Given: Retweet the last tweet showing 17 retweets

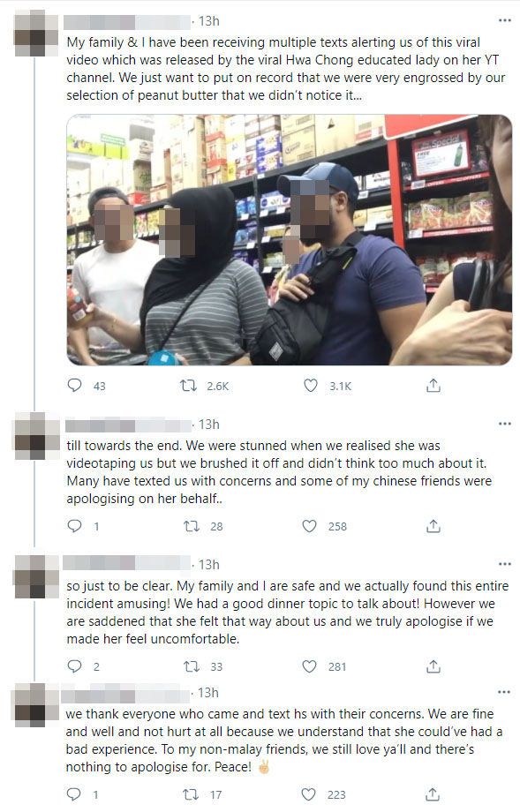Looking at the screenshot, I should (x=191, y=794).
